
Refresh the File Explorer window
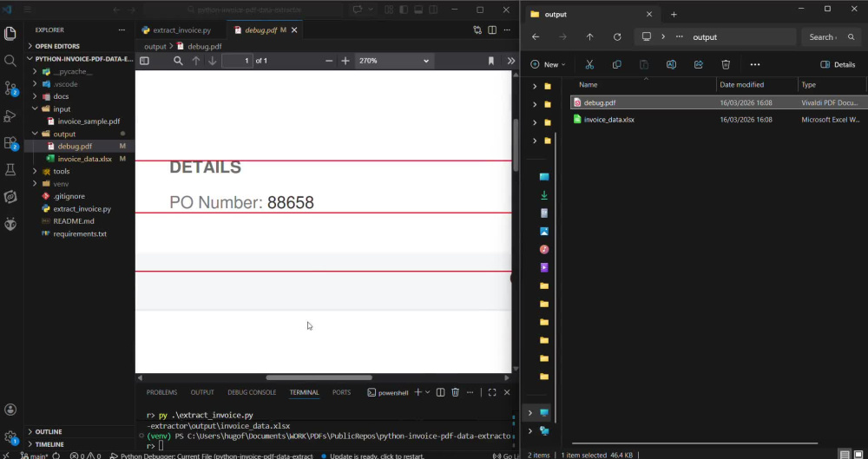click(617, 37)
